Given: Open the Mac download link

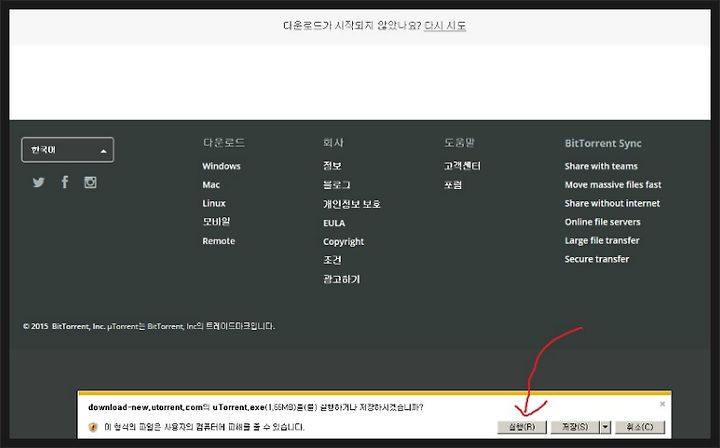Looking at the screenshot, I should click(211, 185).
